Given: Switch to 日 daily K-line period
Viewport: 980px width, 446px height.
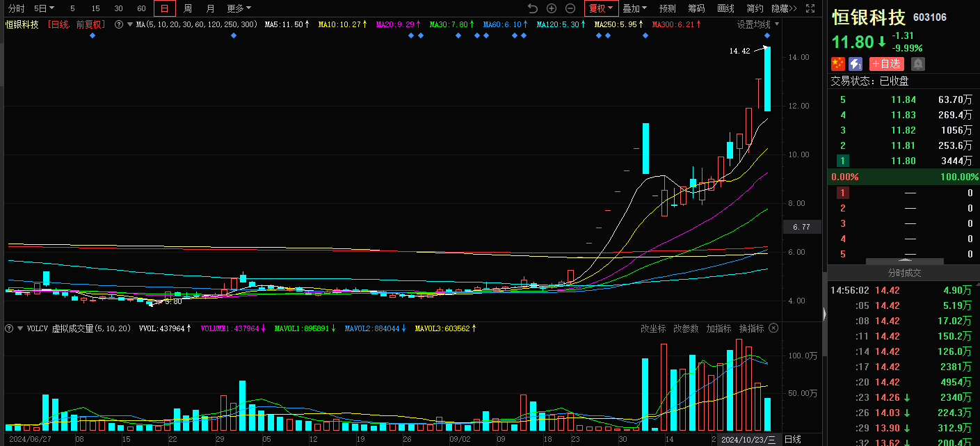Looking at the screenshot, I should click(164, 8).
